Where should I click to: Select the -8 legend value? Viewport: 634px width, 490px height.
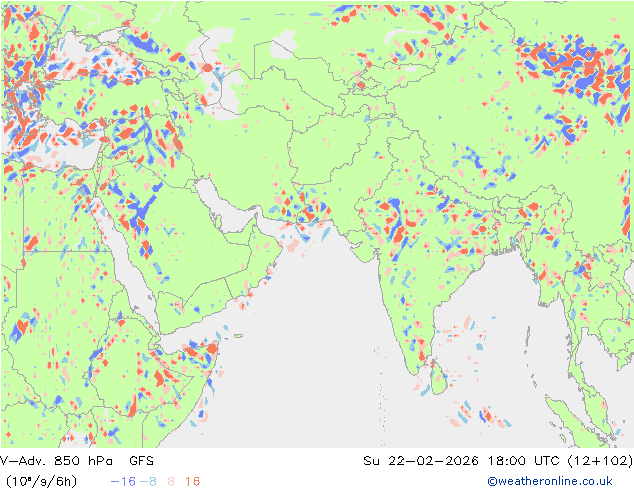[x=148, y=481]
